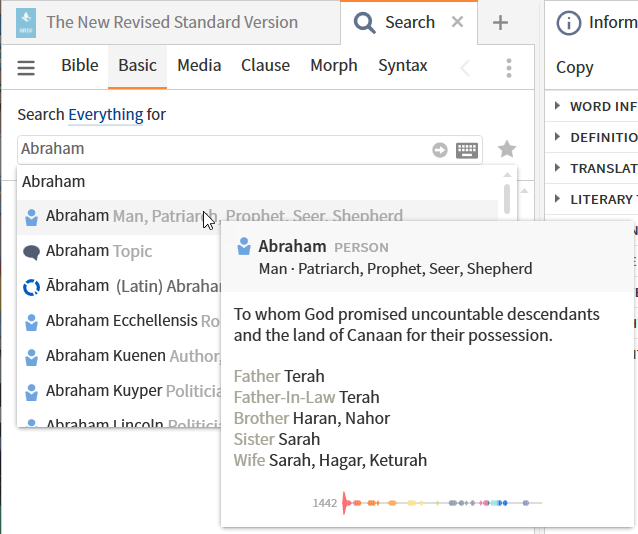
Task: Click the search go arrow icon
Action: (440, 150)
